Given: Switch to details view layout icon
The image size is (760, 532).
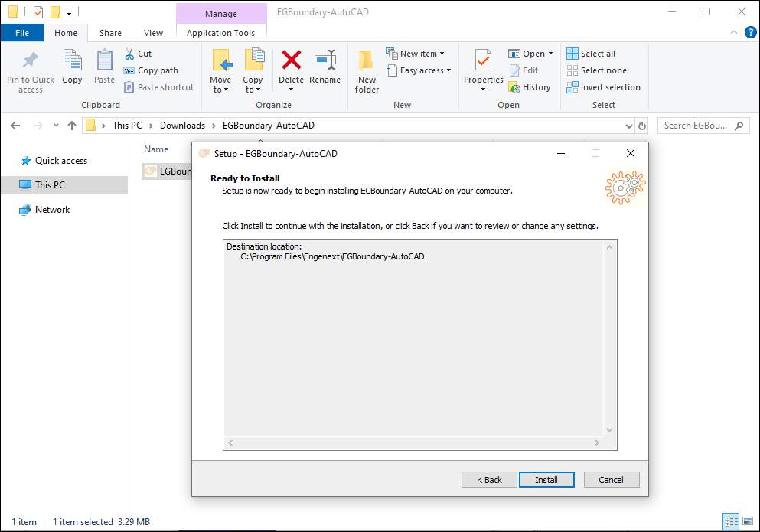Looking at the screenshot, I should (x=731, y=522).
